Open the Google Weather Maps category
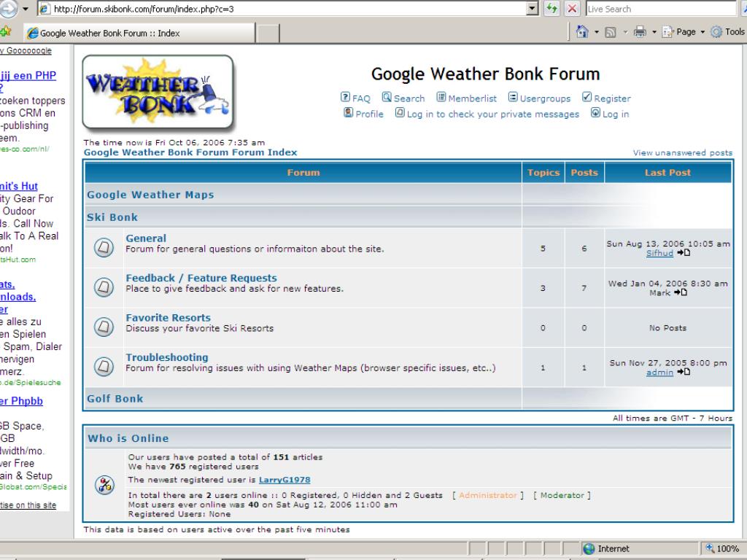747x560 pixels. pyautogui.click(x=150, y=195)
